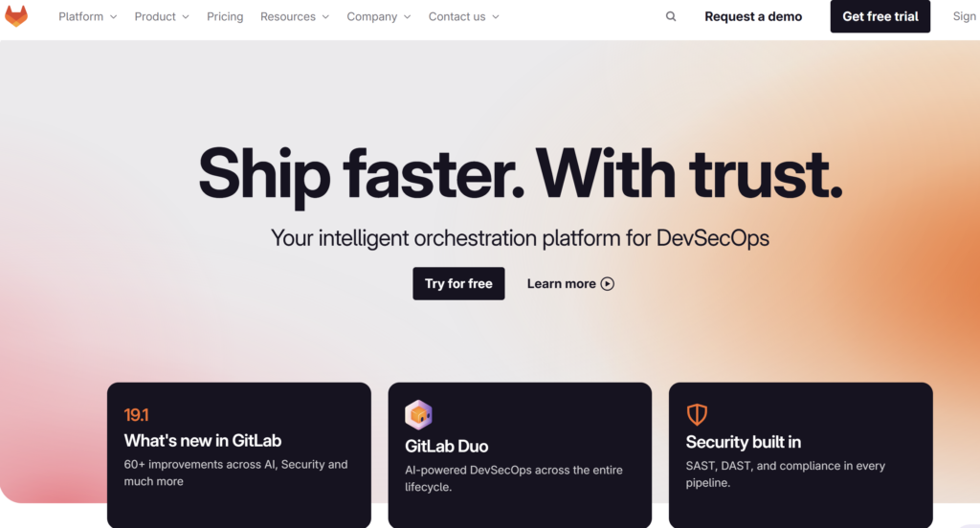Click the partially visible Sign in link
The width and height of the screenshot is (980, 528).
(966, 17)
